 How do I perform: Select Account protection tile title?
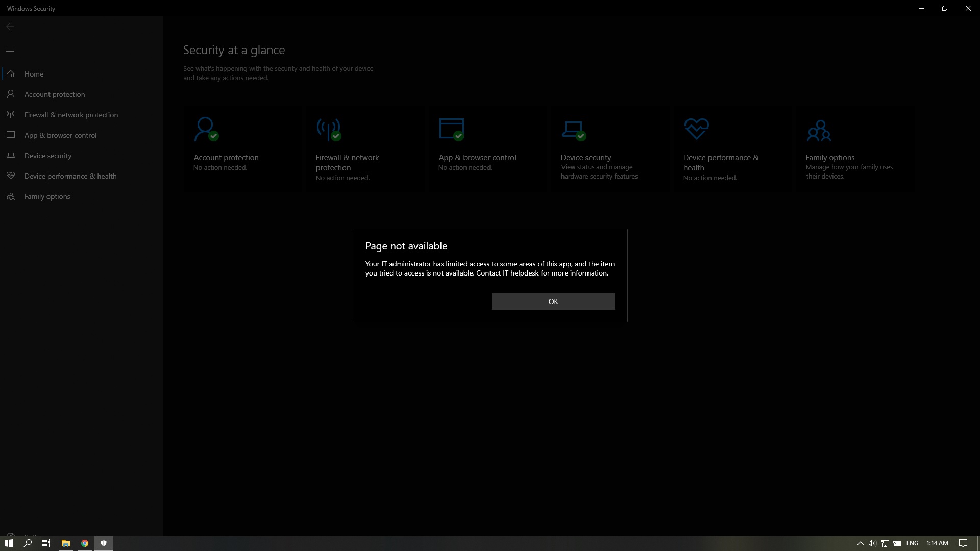226,158
